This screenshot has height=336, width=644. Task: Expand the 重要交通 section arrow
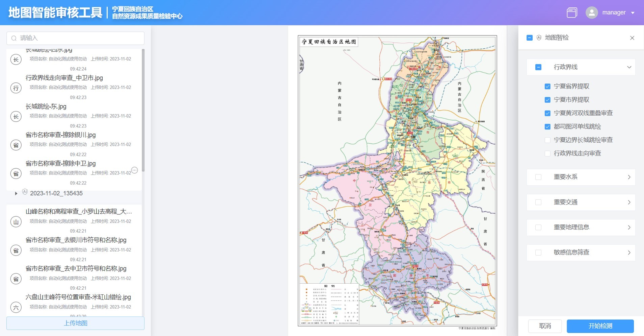[x=629, y=202]
